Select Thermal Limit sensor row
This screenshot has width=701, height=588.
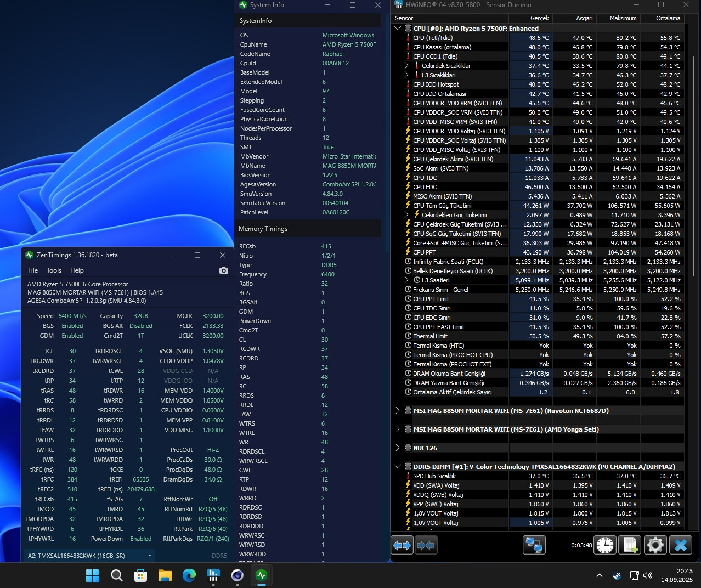click(x=538, y=336)
